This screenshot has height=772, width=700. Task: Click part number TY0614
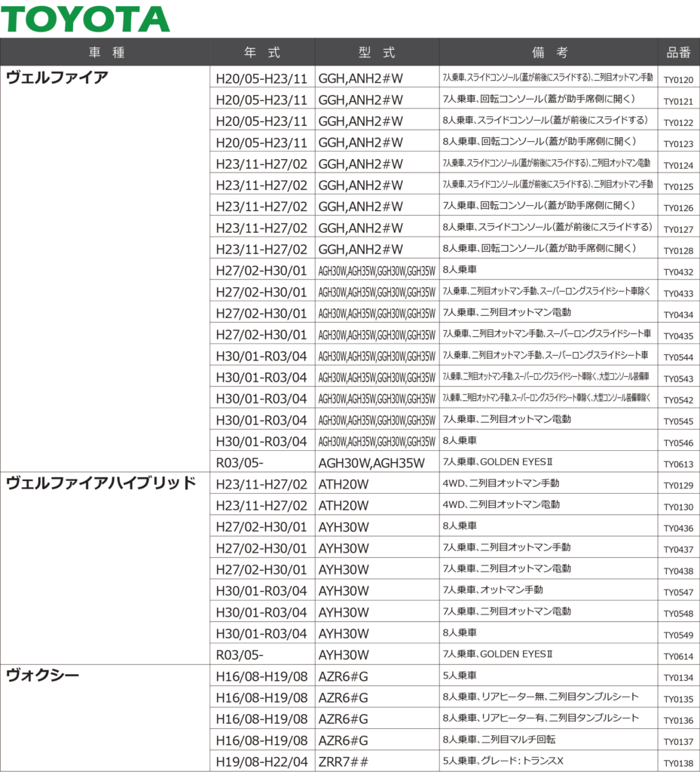point(678,657)
